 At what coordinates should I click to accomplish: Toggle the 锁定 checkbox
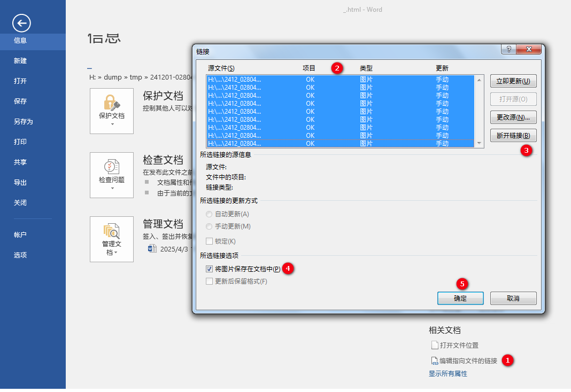click(x=210, y=241)
